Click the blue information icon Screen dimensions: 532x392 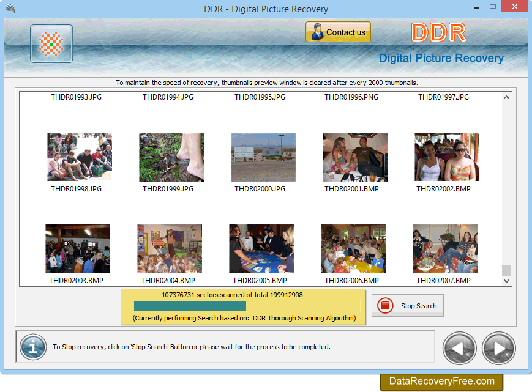click(33, 347)
